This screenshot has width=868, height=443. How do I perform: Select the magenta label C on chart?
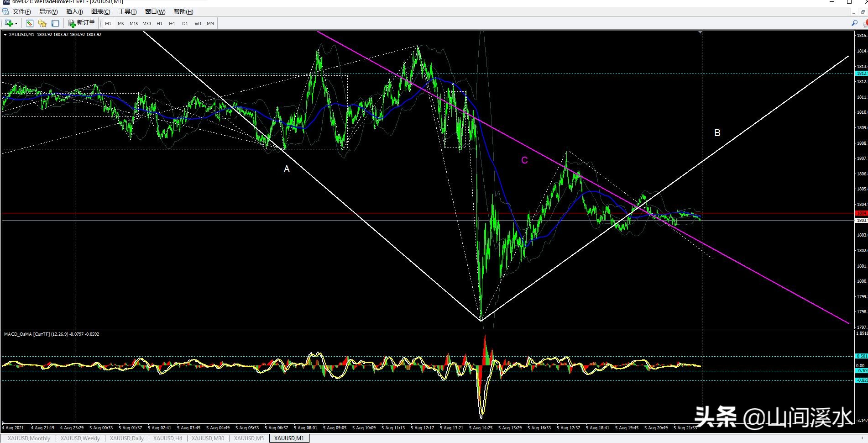[x=524, y=160]
